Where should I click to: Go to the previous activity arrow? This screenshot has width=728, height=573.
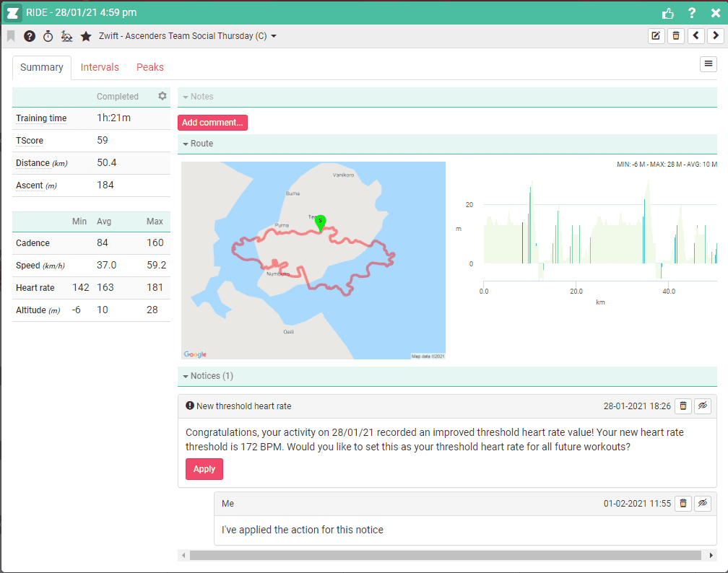[695, 36]
